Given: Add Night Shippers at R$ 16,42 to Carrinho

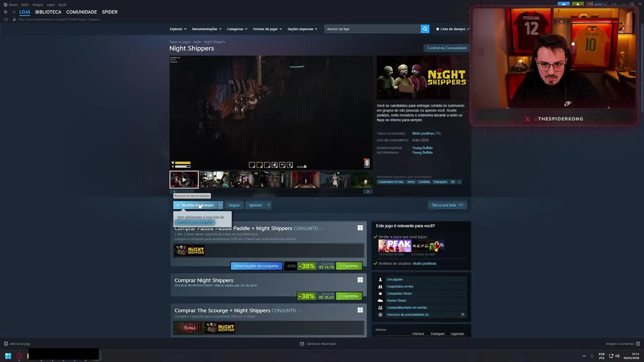Looking at the screenshot, I should tap(349, 296).
